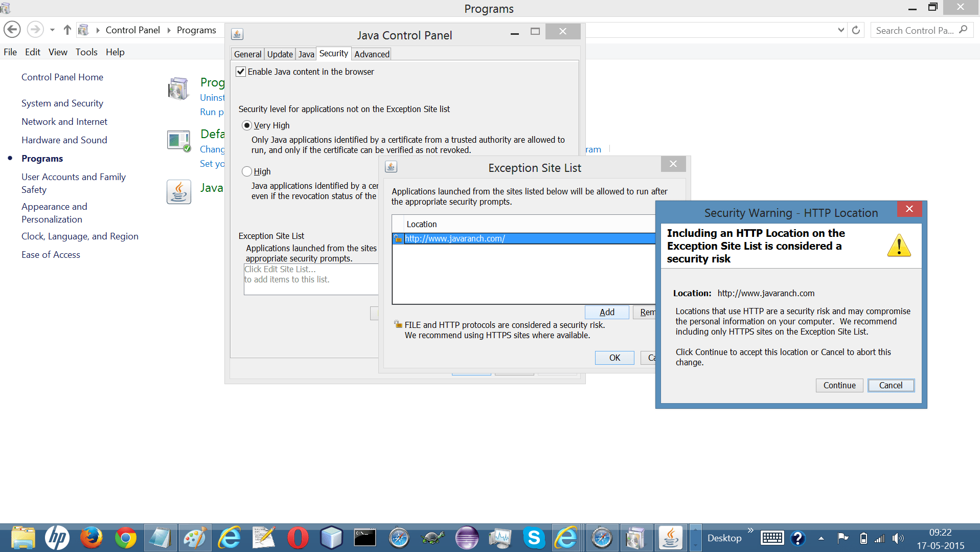
Task: Expand the address bar history dropdown
Action: click(x=841, y=30)
